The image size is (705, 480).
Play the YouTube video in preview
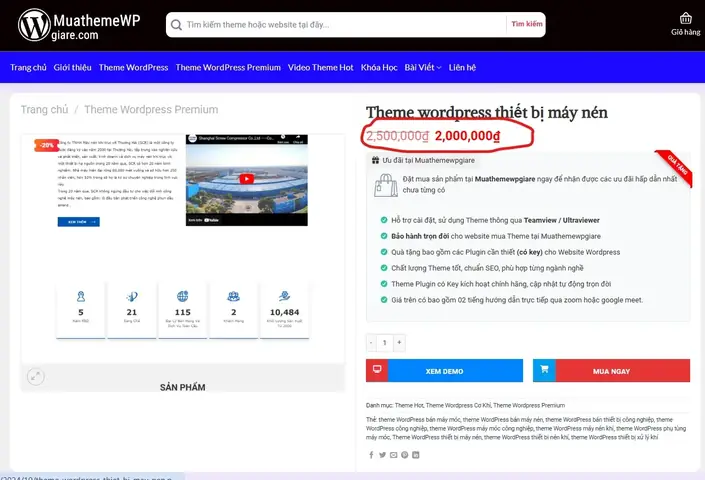point(246,179)
